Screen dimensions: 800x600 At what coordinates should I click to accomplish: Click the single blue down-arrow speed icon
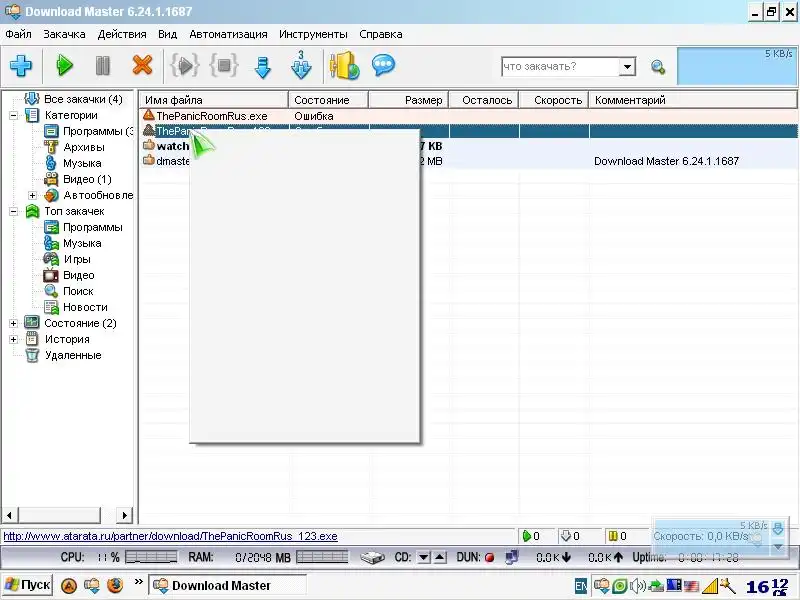coord(262,67)
